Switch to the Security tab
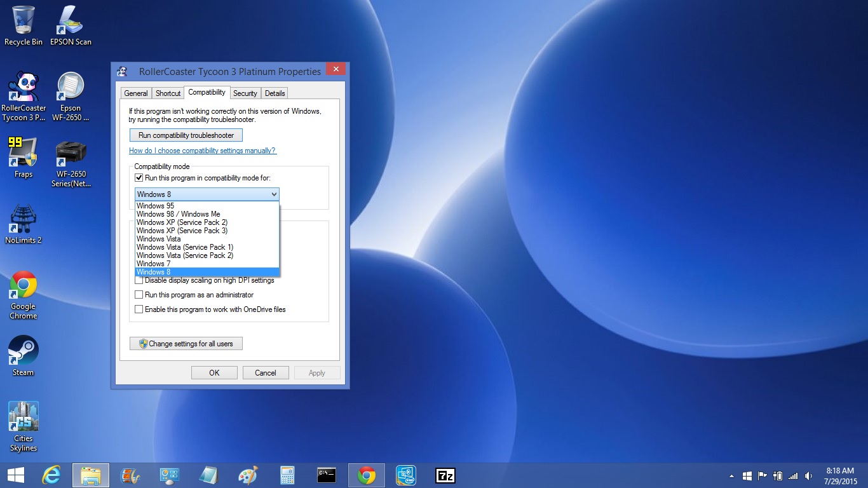The width and height of the screenshot is (868, 488). (x=245, y=93)
